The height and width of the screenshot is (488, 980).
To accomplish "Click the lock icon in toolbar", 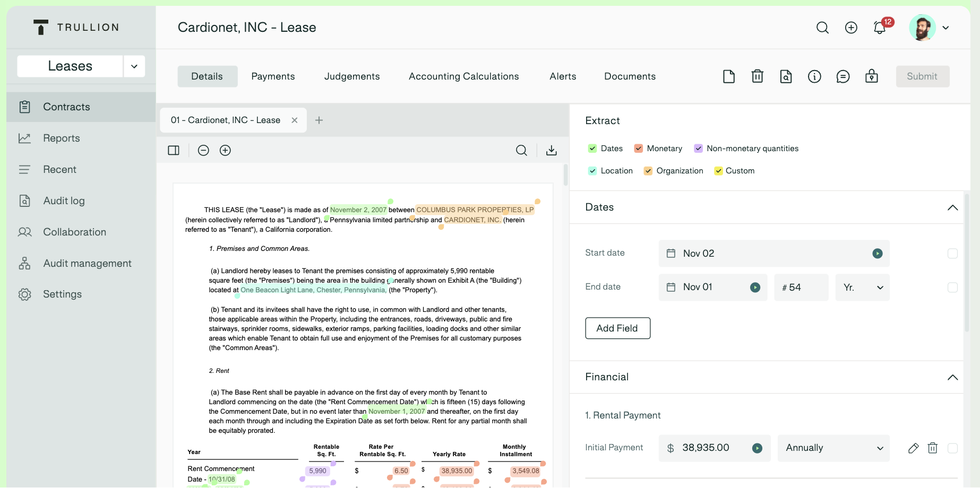I will tap(872, 76).
